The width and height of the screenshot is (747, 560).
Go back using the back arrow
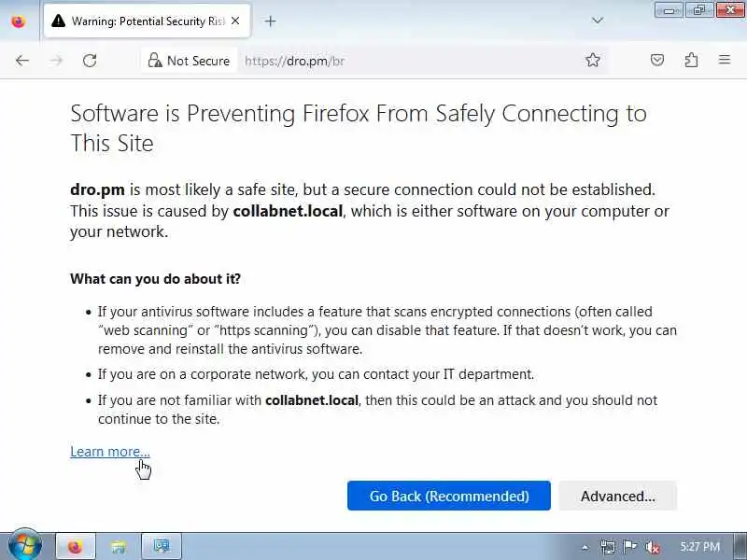(x=22, y=61)
